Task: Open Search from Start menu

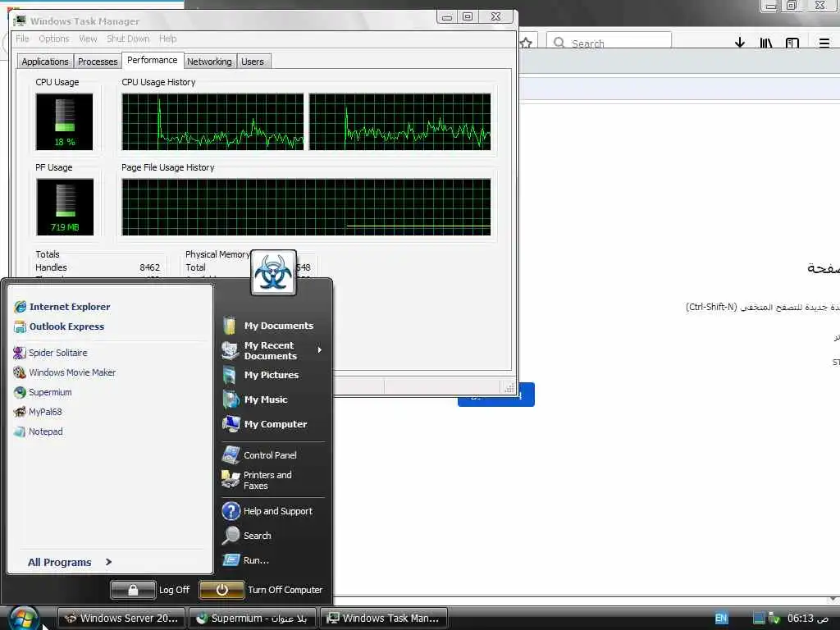Action: [x=247, y=535]
